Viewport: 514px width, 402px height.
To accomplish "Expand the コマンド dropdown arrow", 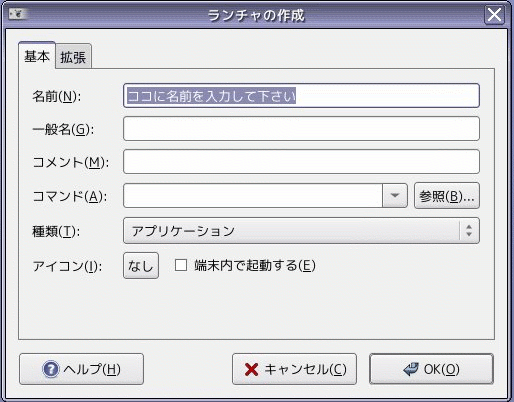I will coord(395,195).
